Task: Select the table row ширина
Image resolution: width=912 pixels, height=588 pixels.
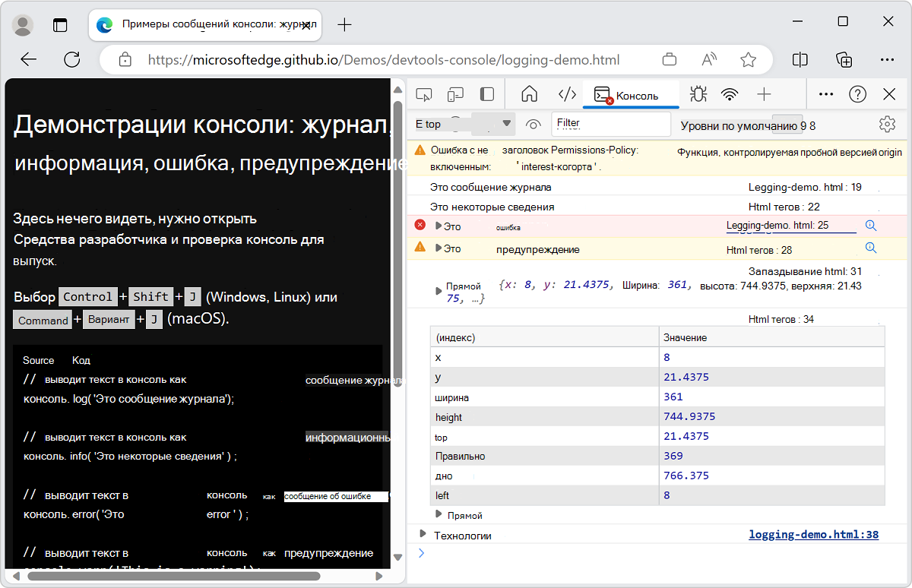Action: coord(657,397)
